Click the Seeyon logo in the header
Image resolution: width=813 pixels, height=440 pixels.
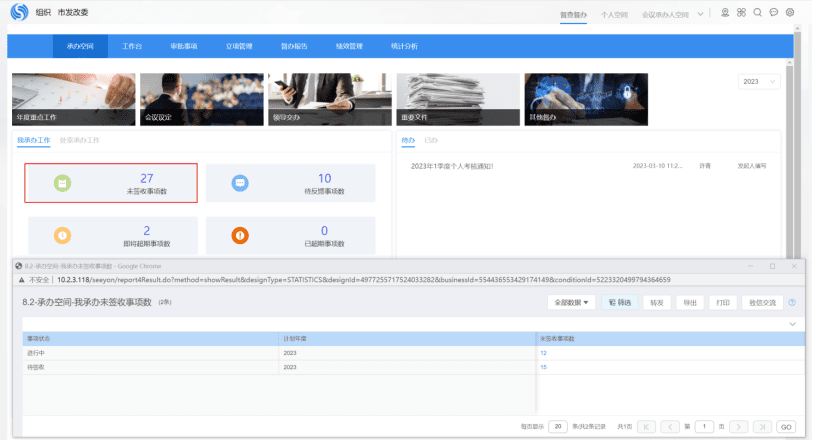point(19,12)
